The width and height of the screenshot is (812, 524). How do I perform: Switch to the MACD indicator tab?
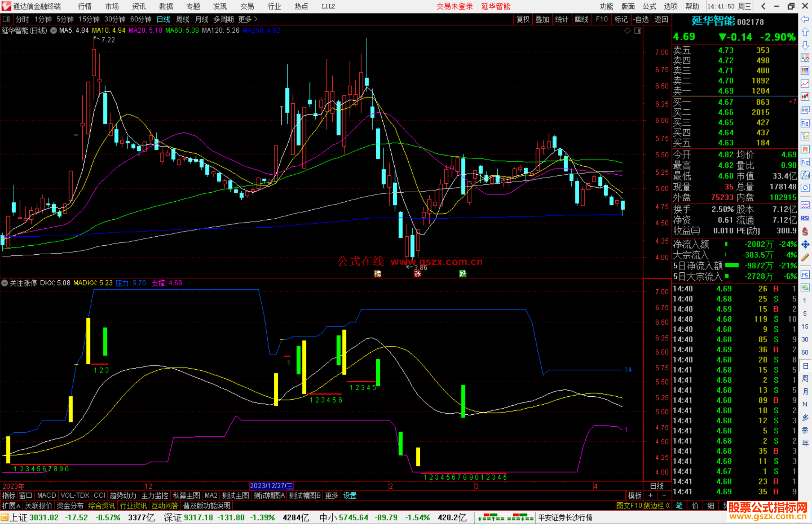(x=47, y=495)
